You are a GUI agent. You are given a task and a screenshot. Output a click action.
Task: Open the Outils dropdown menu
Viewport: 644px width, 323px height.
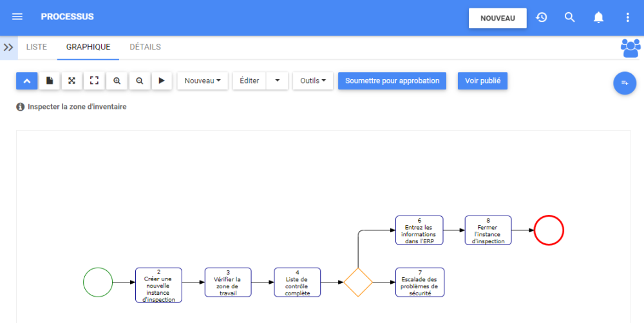[x=312, y=81]
